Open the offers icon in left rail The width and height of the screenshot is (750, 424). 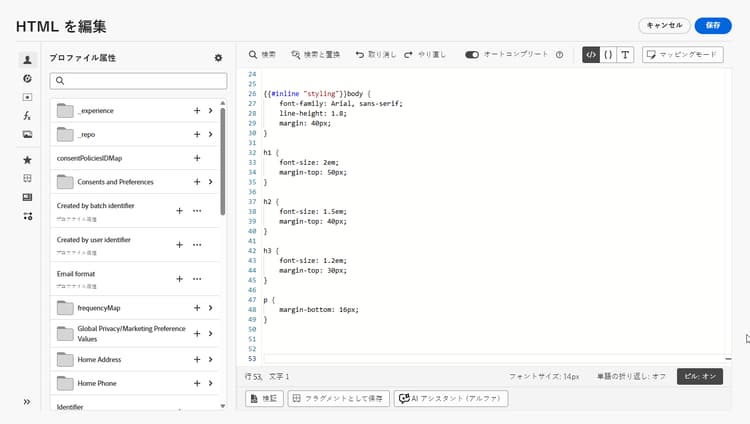point(27,97)
